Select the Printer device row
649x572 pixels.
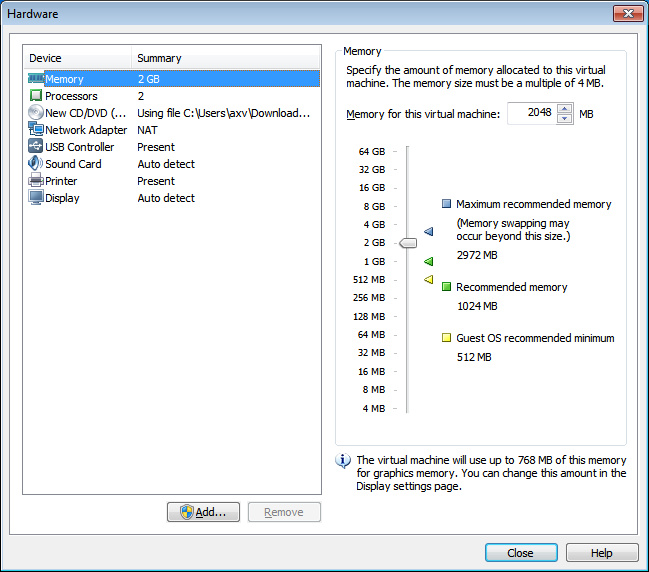tap(172, 181)
